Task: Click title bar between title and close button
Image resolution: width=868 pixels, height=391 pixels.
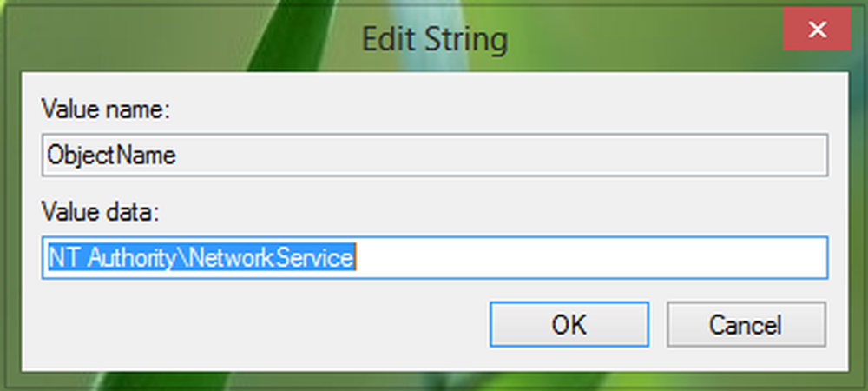Action: point(651,38)
